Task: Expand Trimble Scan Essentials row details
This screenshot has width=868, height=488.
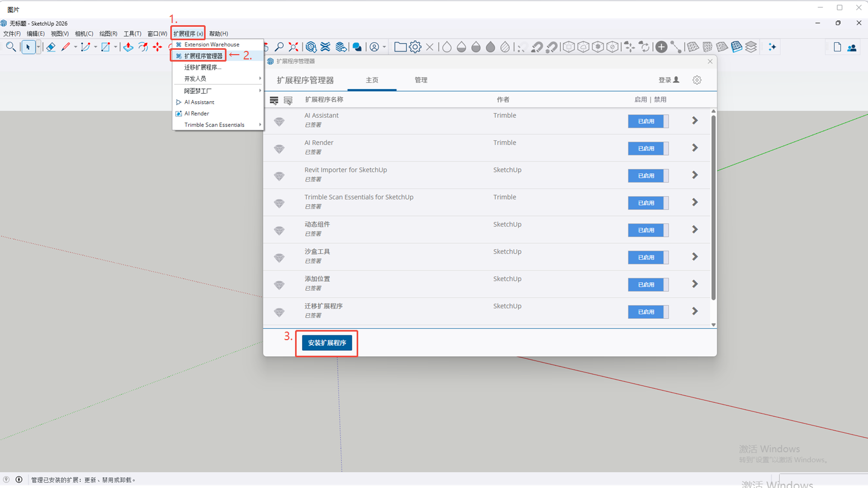Action: tap(695, 202)
